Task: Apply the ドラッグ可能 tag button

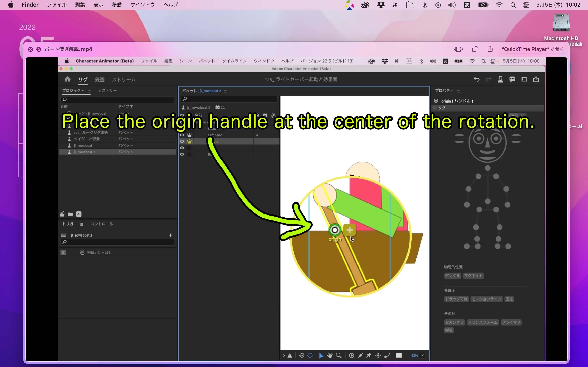Action: click(456, 299)
